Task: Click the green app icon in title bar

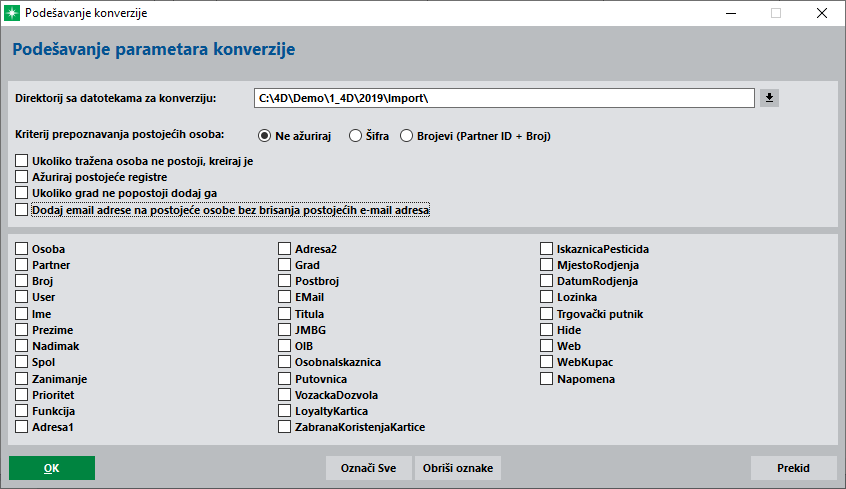Action: tap(12, 14)
